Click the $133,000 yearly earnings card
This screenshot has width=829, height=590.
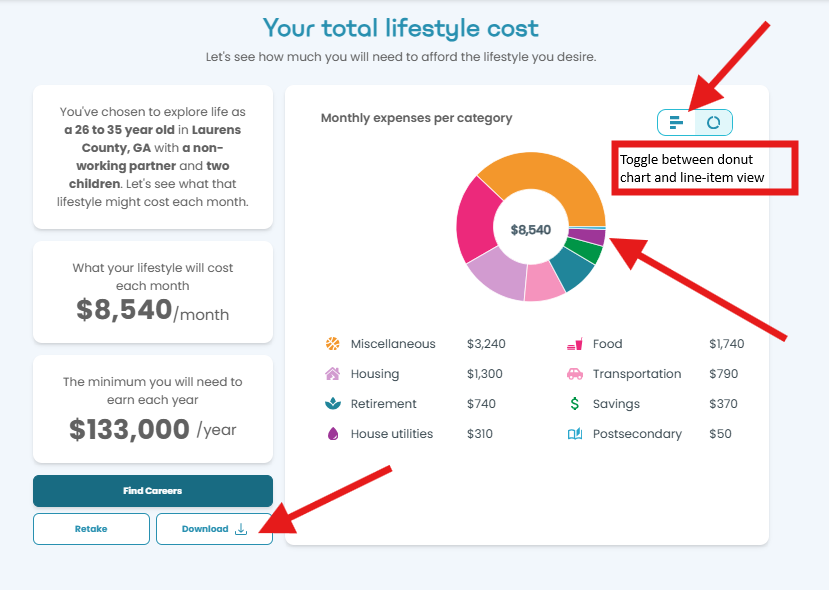click(153, 409)
